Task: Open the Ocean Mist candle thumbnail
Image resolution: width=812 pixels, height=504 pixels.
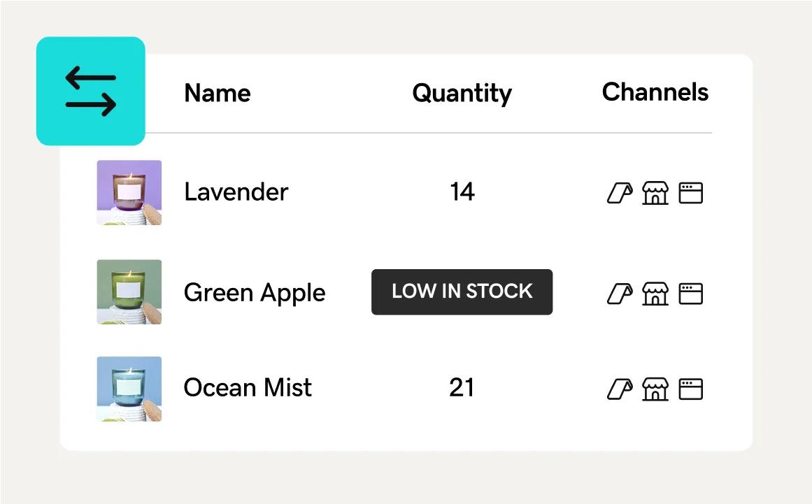Action: (129, 389)
